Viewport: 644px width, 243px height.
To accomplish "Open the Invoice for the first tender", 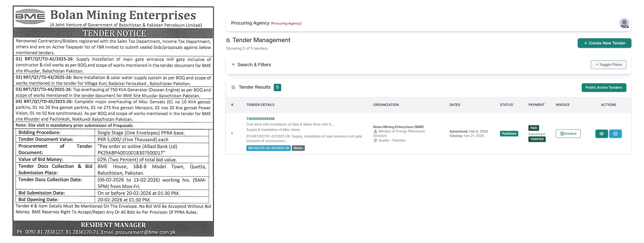I will click(568, 134).
